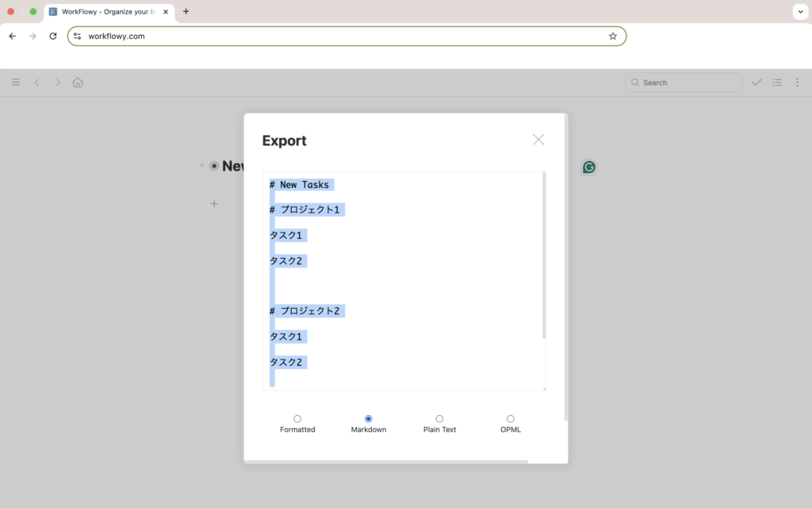Open the WorkFlowy hamburger sidebar menu
812x508 pixels.
[x=16, y=83]
